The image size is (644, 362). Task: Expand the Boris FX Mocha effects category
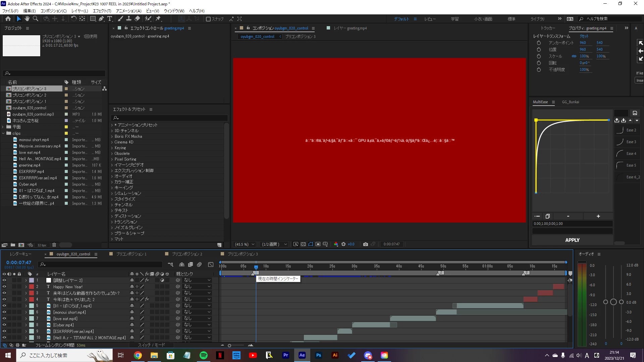click(x=112, y=136)
